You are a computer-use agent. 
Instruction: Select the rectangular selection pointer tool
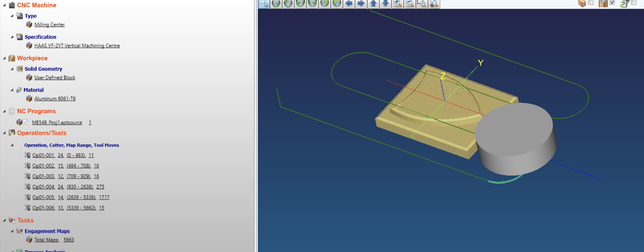264,4
